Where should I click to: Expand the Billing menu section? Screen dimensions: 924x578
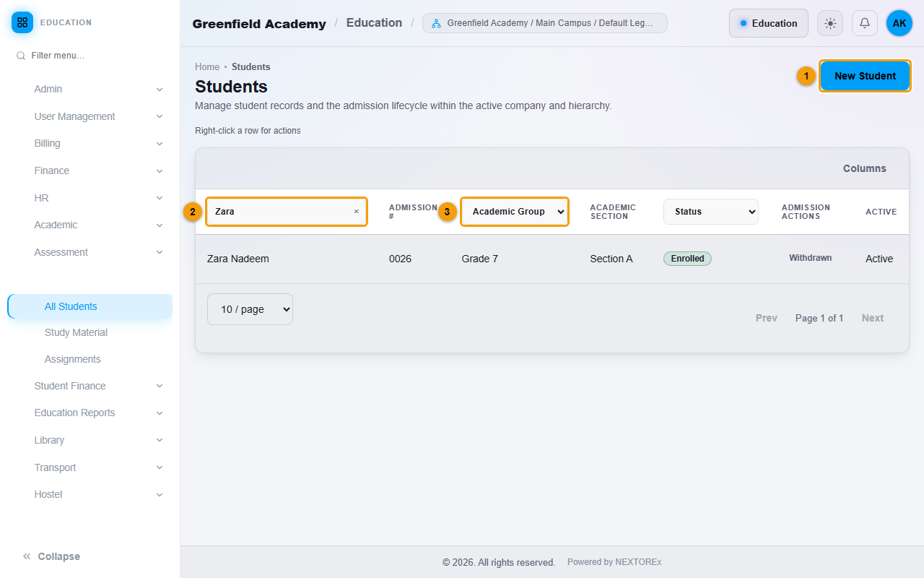tap(99, 144)
